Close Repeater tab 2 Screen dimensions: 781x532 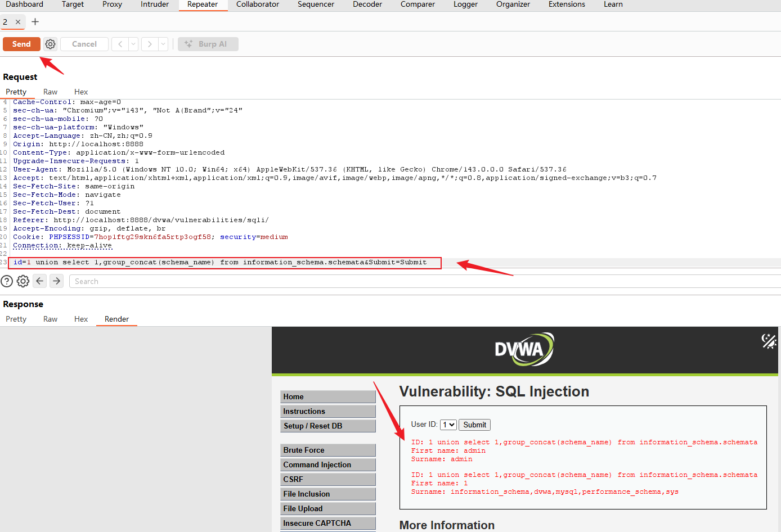tap(18, 22)
